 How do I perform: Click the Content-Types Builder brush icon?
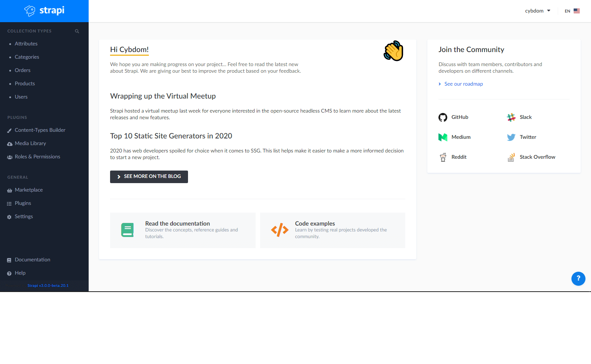[10, 131]
